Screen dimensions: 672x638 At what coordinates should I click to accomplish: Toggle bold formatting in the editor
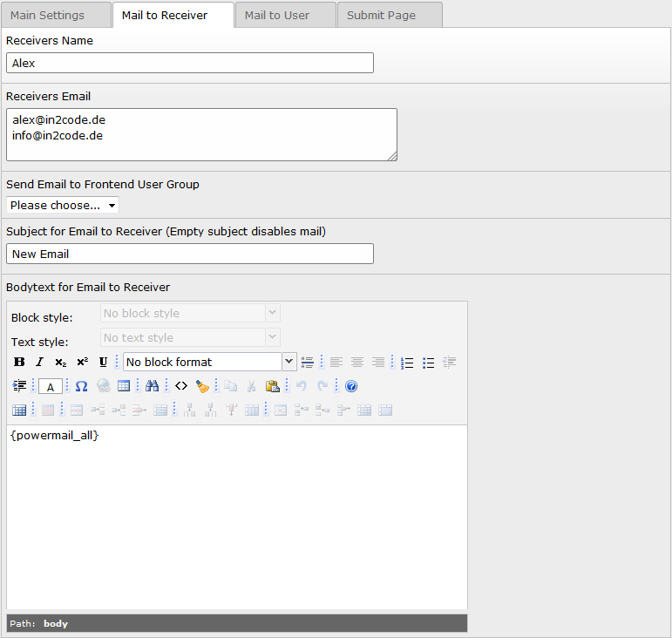pyautogui.click(x=19, y=362)
